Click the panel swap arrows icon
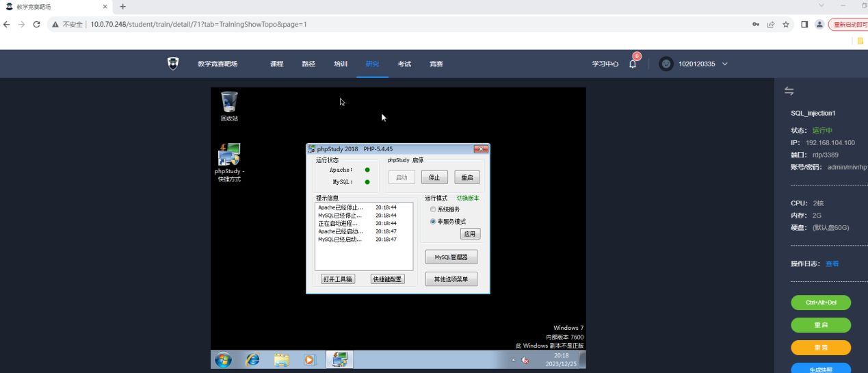Screen dimensions: 868x373 click(789, 91)
